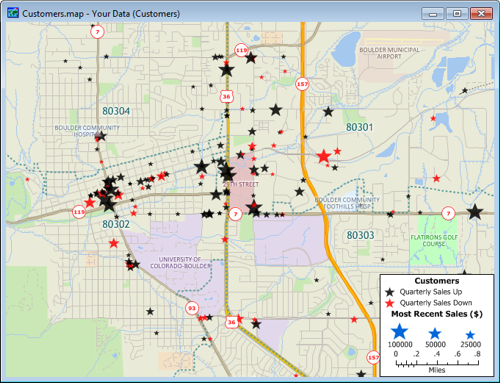Click the Route 119 shield at top
This screenshot has width=500, height=383.
241,50
